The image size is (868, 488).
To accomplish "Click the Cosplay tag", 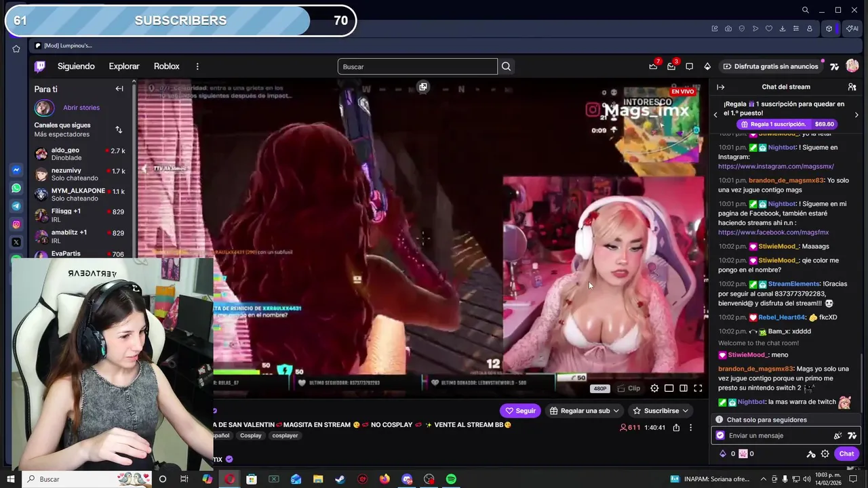I will pyautogui.click(x=250, y=436).
